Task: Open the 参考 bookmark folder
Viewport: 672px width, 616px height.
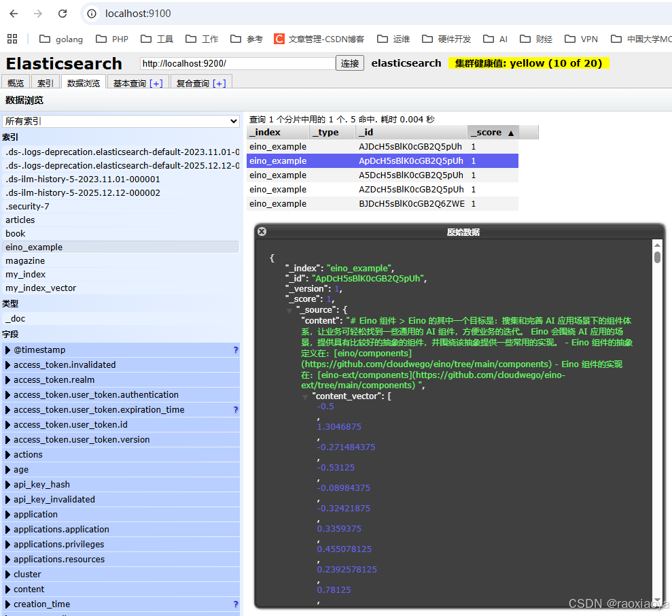Action: [x=247, y=39]
